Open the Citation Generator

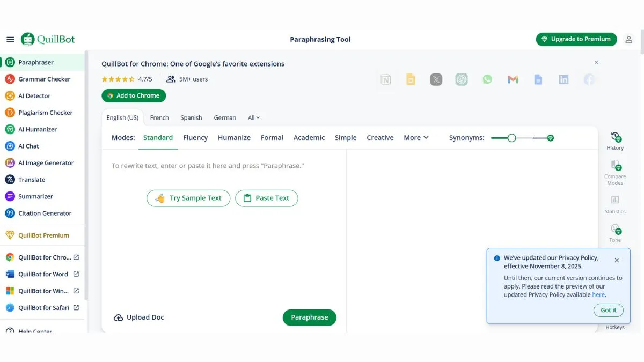(45, 213)
